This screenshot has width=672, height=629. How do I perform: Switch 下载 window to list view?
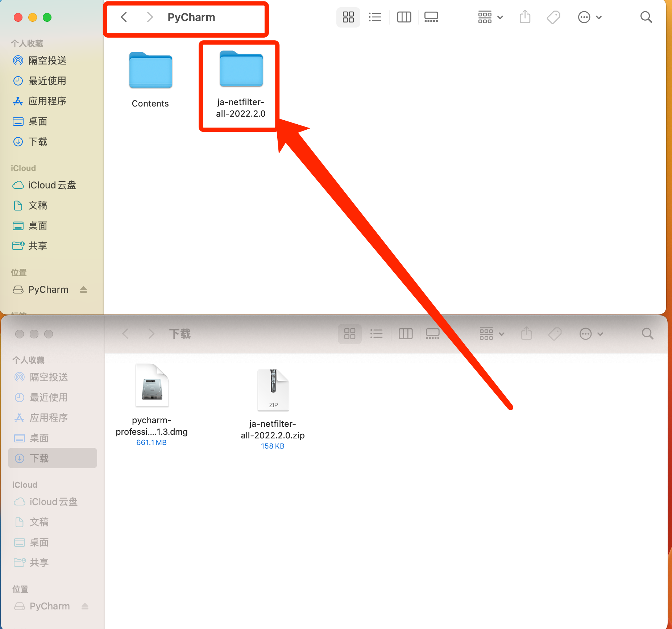click(376, 334)
